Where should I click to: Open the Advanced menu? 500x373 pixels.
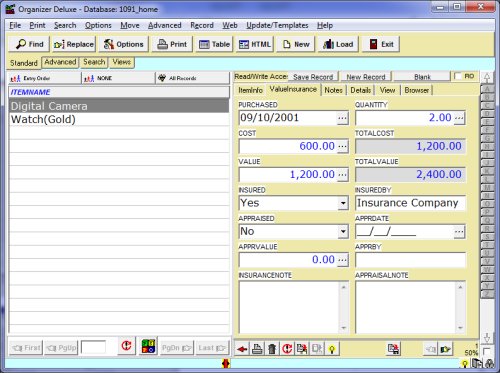[x=165, y=25]
